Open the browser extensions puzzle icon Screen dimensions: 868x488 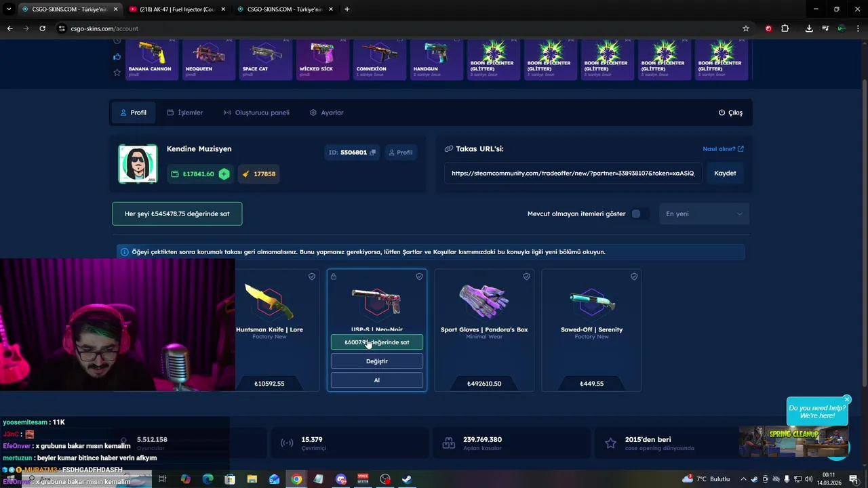(x=785, y=28)
